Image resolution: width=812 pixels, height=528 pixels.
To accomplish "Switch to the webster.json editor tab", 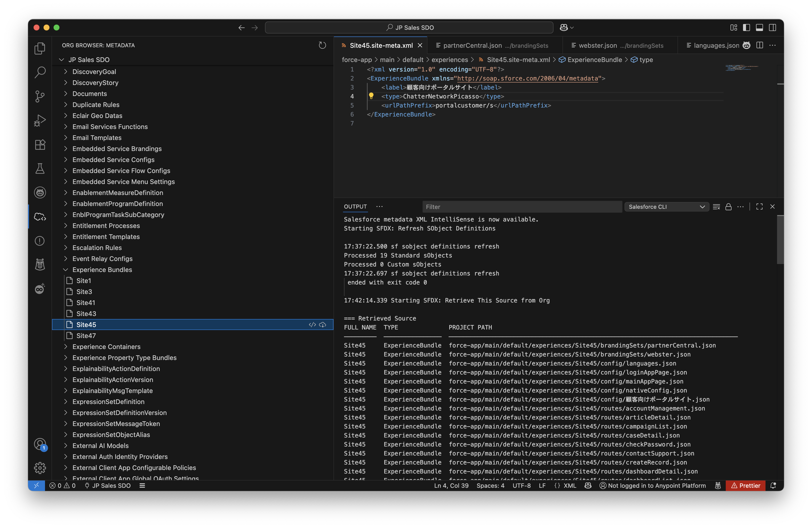I will pyautogui.click(x=597, y=45).
